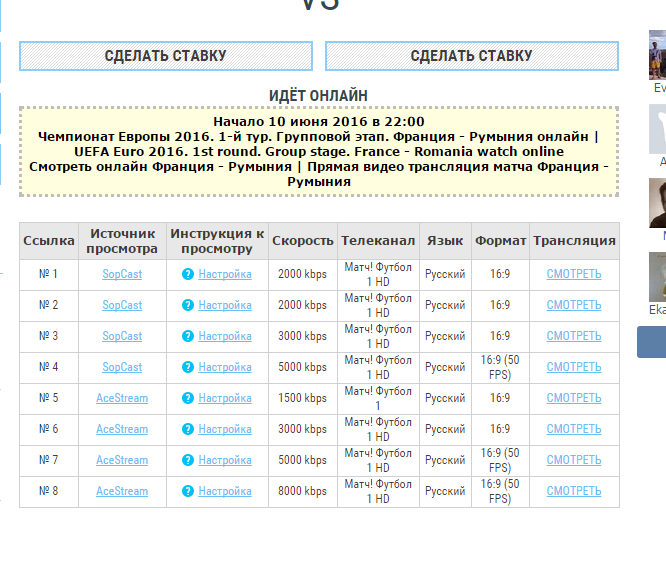Click the top profile photo in right sidebar
The image size is (666, 576).
(x=658, y=55)
